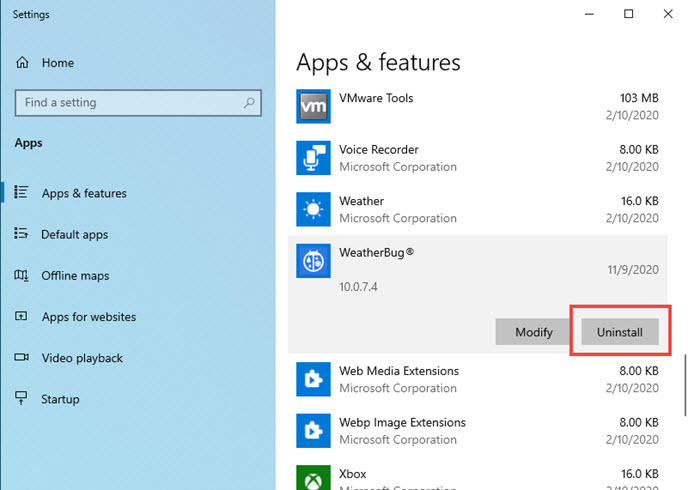The image size is (688, 490).
Task: Click the Apps & features page heading
Action: 378,62
